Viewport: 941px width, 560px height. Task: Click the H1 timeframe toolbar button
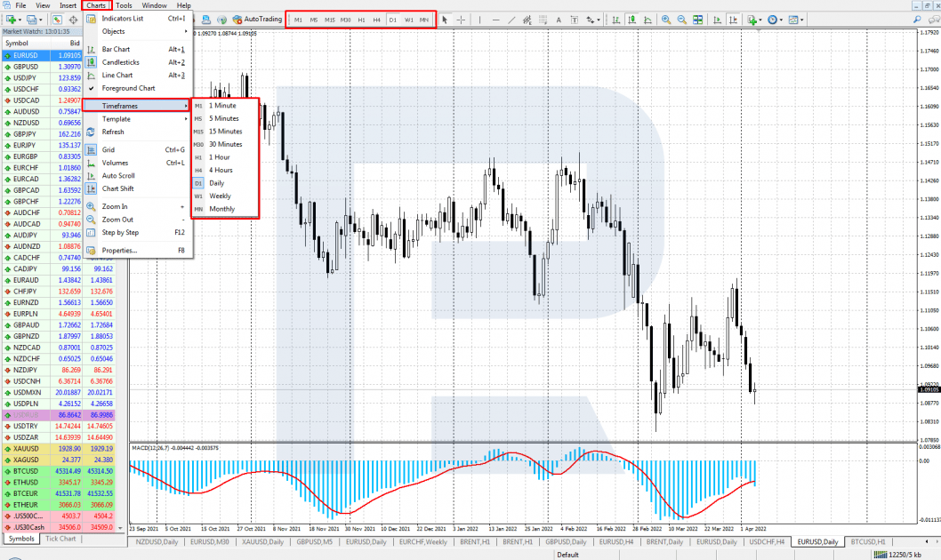(361, 20)
